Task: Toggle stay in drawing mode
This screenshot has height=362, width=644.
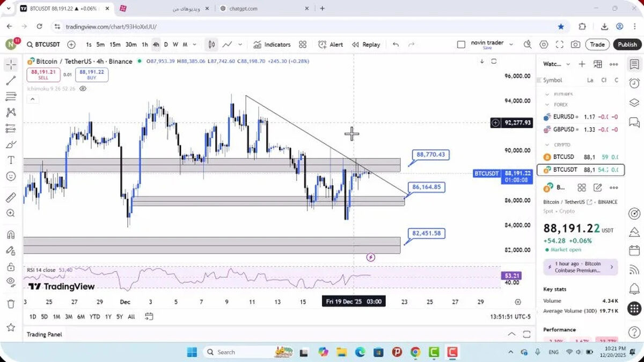Action: pos(11,250)
